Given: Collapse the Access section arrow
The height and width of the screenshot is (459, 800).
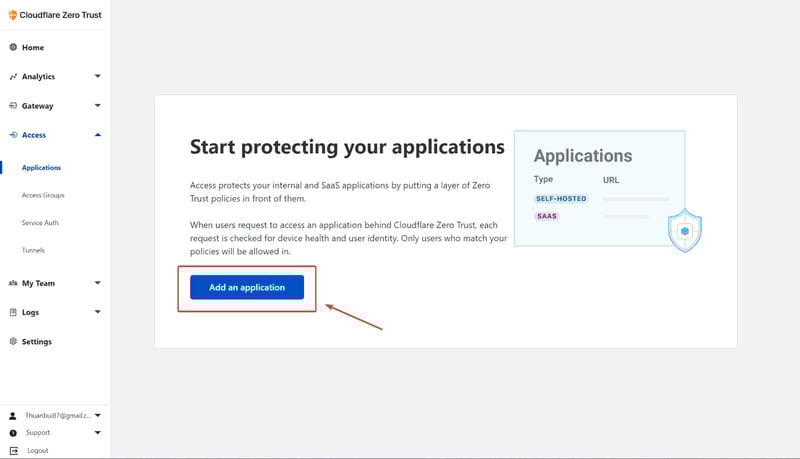Looking at the screenshot, I should 97,134.
